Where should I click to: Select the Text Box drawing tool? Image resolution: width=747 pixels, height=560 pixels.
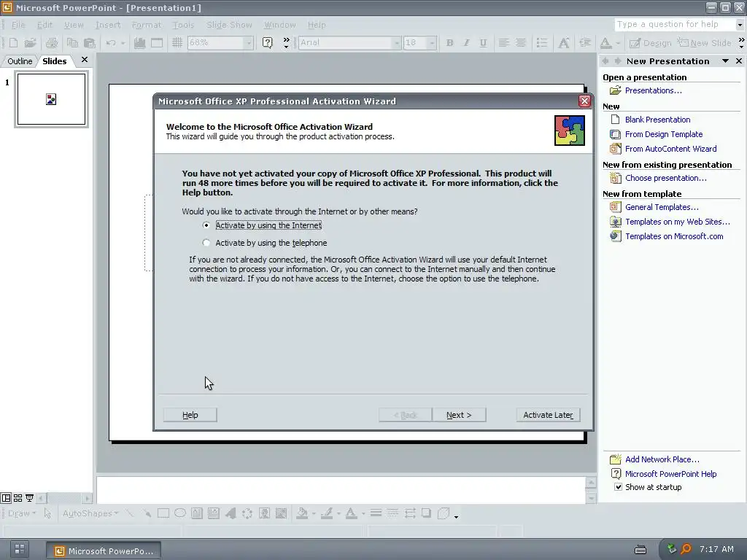(197, 513)
